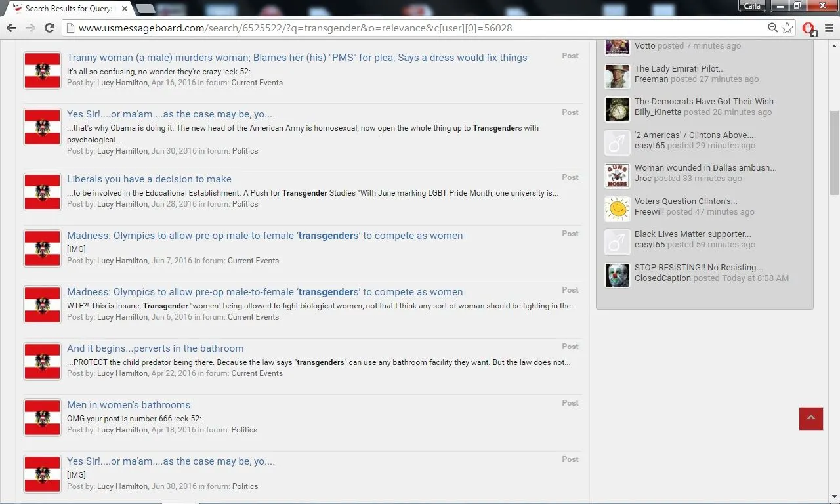Reload the current page
The width and height of the screenshot is (840, 504).
[x=49, y=28]
